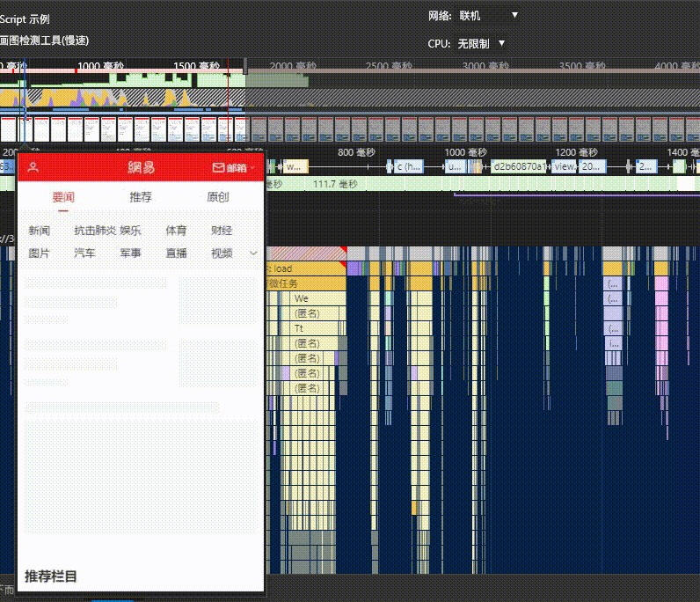Select the 要闻 tab
The width and height of the screenshot is (700, 602).
63,197
